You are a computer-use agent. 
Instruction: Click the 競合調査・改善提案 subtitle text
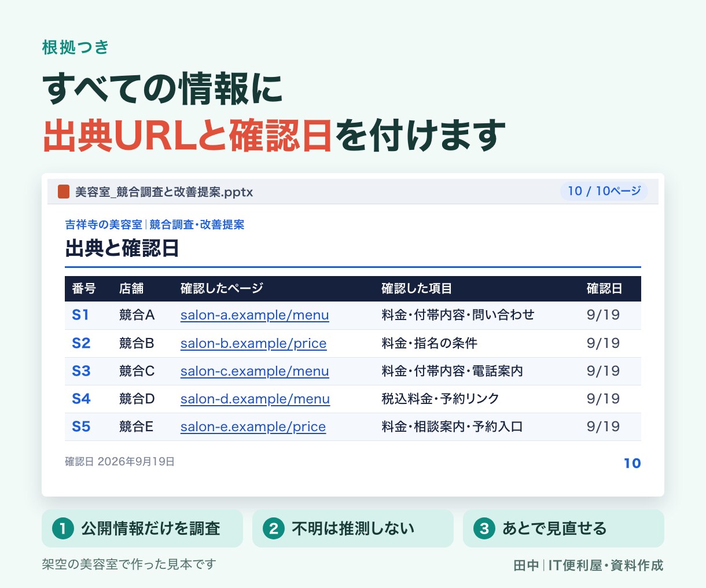(197, 225)
